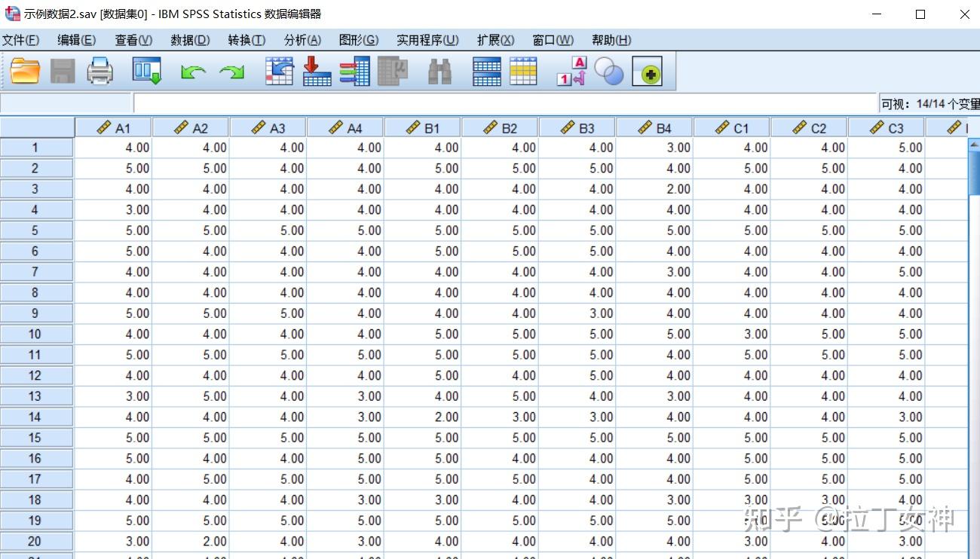The width and height of the screenshot is (980, 559).
Task: Toggle the Value labels icon
Action: coord(571,72)
